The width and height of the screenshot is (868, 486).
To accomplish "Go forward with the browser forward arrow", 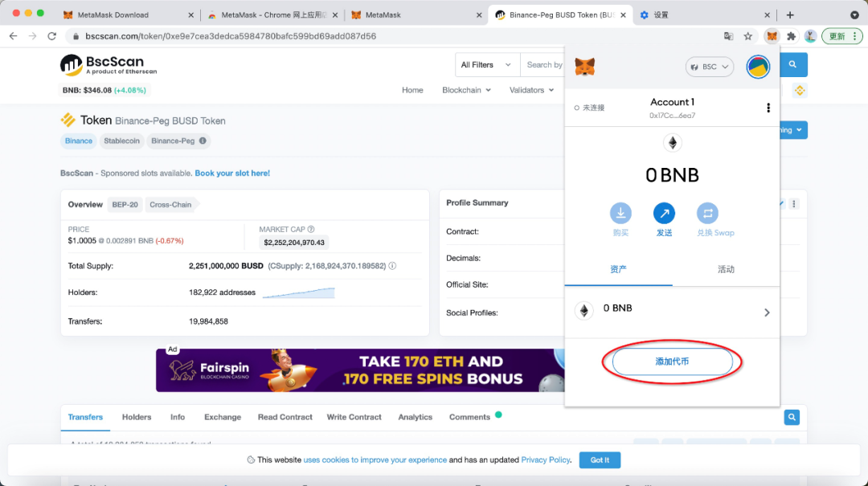I will point(33,36).
